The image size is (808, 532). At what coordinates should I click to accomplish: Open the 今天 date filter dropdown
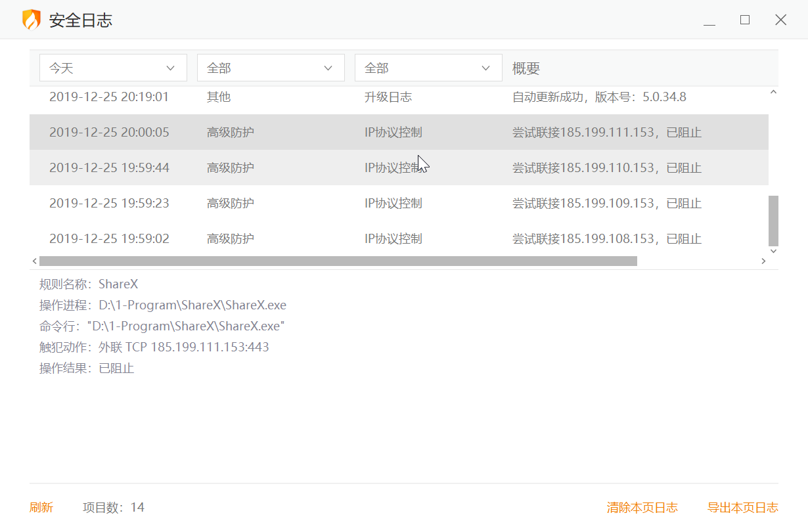(113, 68)
